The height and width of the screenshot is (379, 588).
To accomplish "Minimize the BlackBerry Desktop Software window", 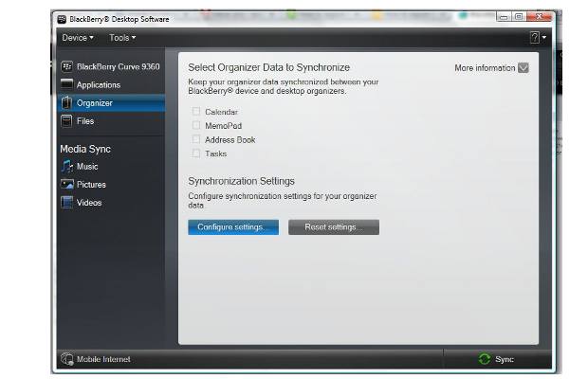I will pyautogui.click(x=504, y=16).
